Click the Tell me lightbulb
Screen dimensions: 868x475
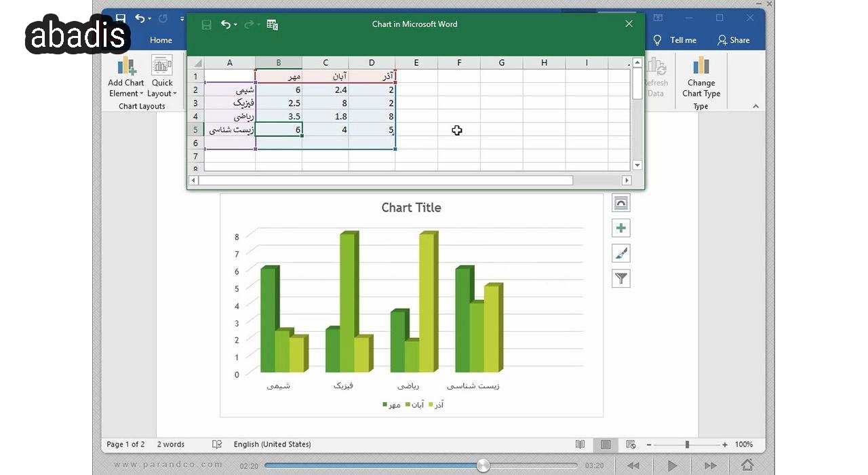pos(657,40)
